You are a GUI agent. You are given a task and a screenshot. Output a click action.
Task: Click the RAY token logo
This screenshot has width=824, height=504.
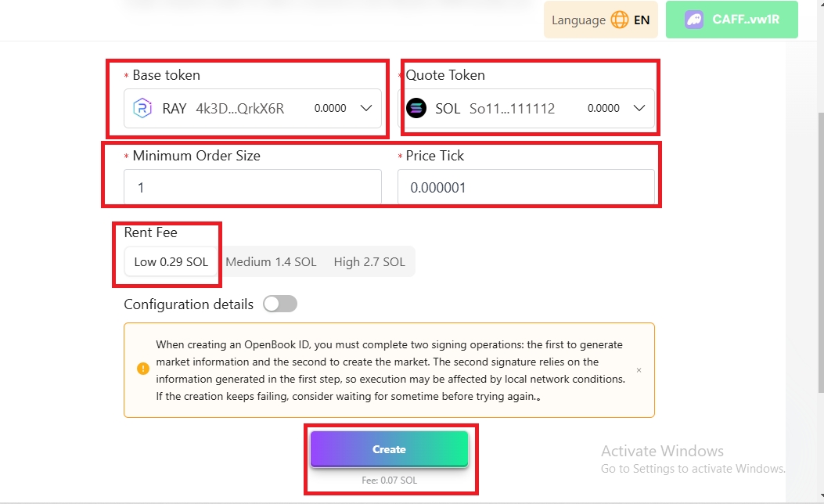pyautogui.click(x=142, y=109)
